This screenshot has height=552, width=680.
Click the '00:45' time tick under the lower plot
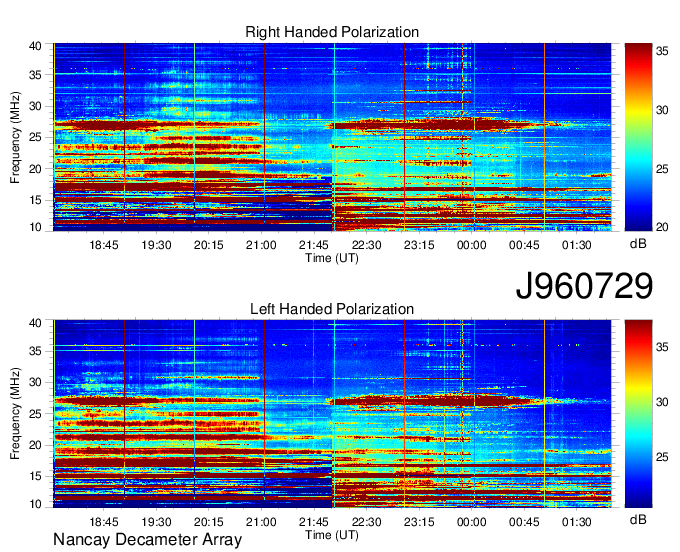pos(524,522)
